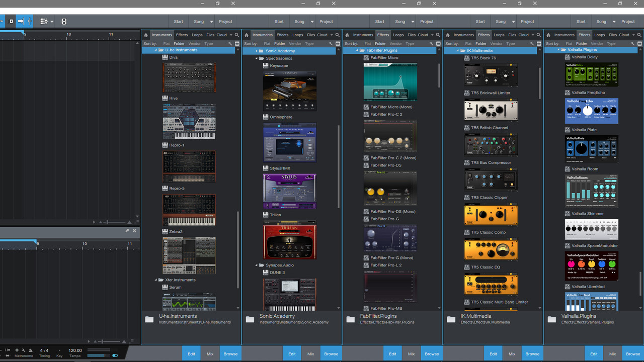
Task: Toggle the autoscroll arrow icon in toolbar
Action: coord(21,22)
